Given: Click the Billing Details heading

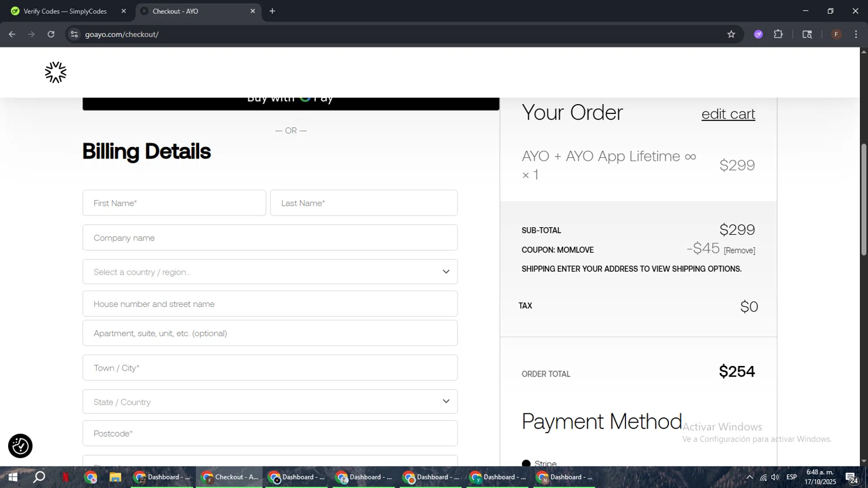Looking at the screenshot, I should (x=146, y=151).
